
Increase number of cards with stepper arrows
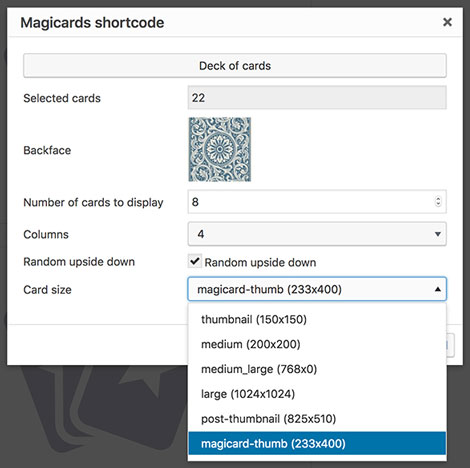coord(438,199)
